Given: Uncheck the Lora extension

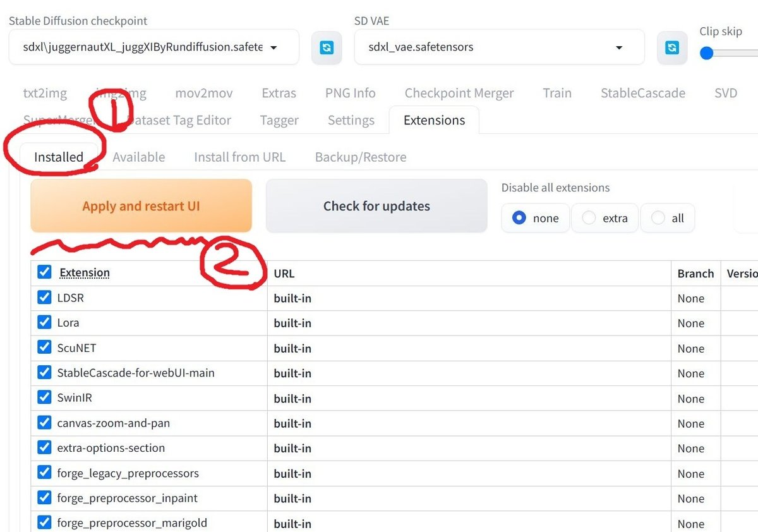Looking at the screenshot, I should pyautogui.click(x=44, y=323).
